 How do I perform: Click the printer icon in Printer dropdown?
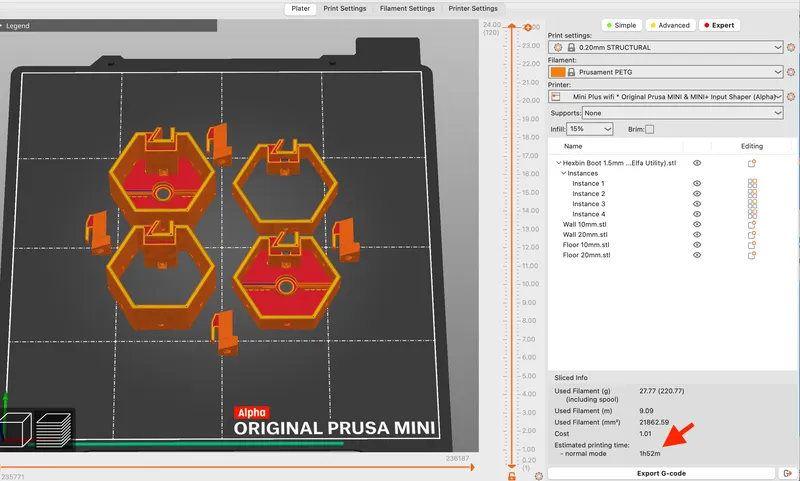coord(556,96)
